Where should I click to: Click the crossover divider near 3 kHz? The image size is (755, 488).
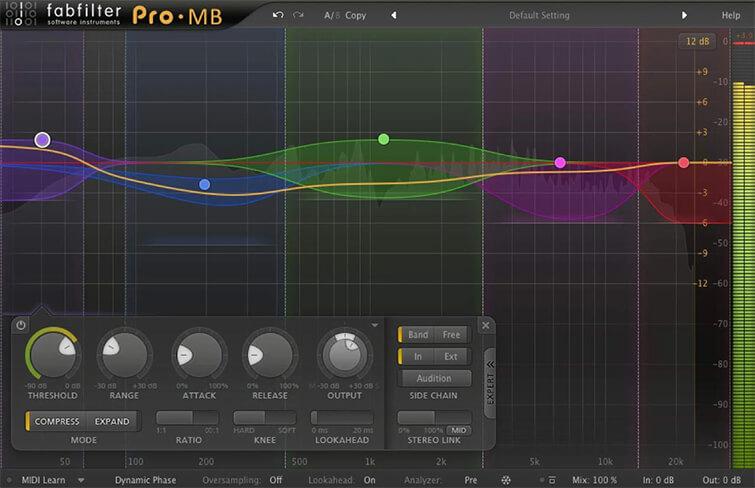[x=483, y=173]
